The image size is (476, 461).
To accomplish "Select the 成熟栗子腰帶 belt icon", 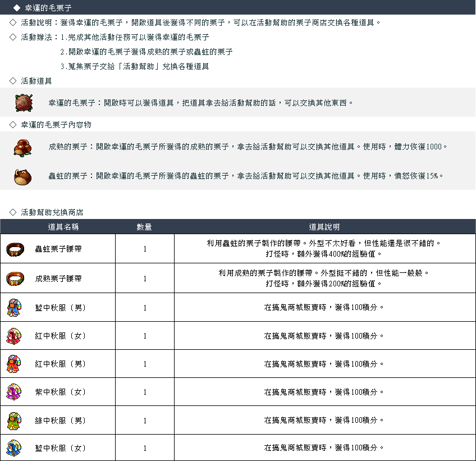I will (15, 279).
